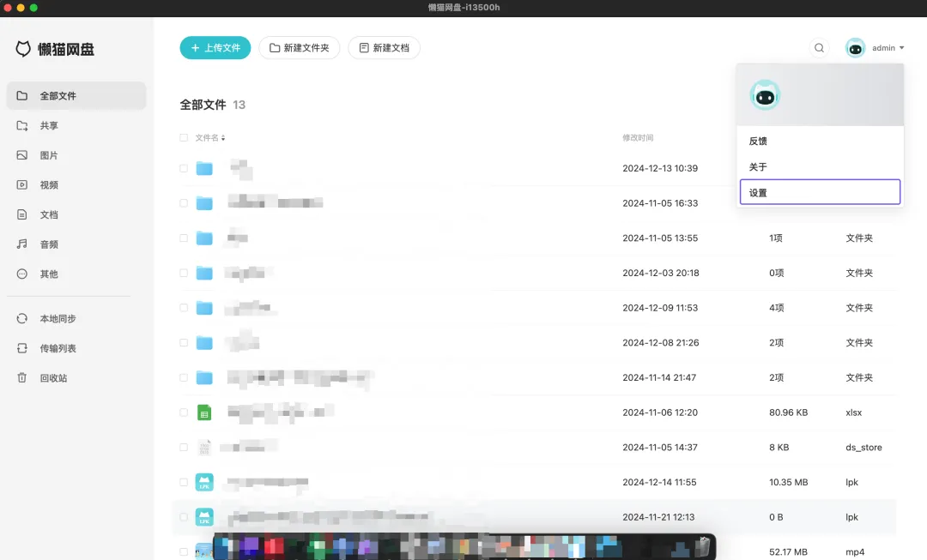Click the ds_store type cell

pyautogui.click(x=863, y=447)
